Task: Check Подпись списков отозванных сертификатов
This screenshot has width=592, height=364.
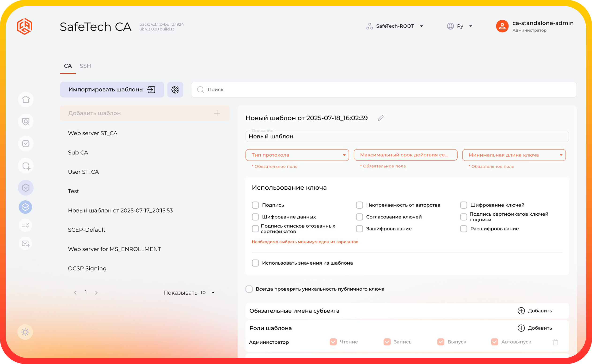Action: (255, 229)
